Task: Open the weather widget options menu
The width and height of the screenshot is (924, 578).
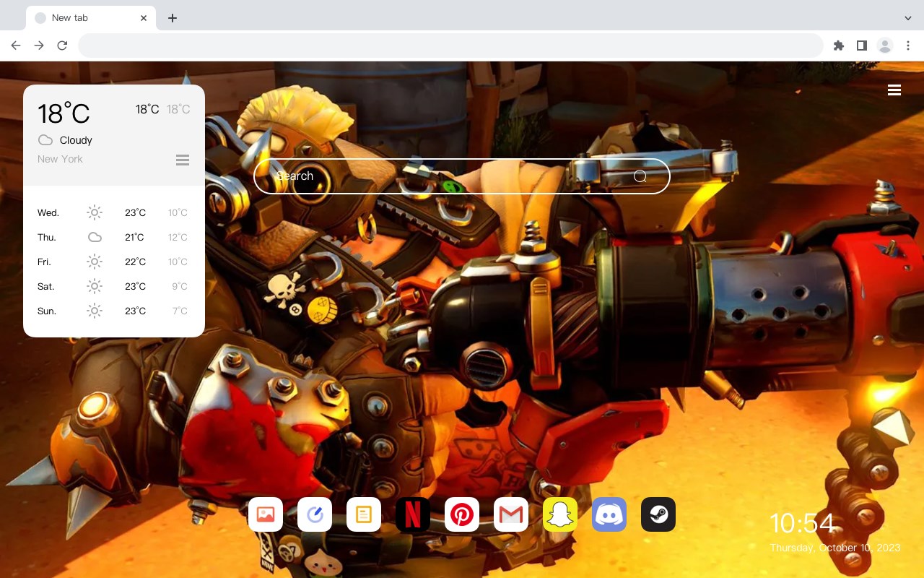Action: coord(183,160)
